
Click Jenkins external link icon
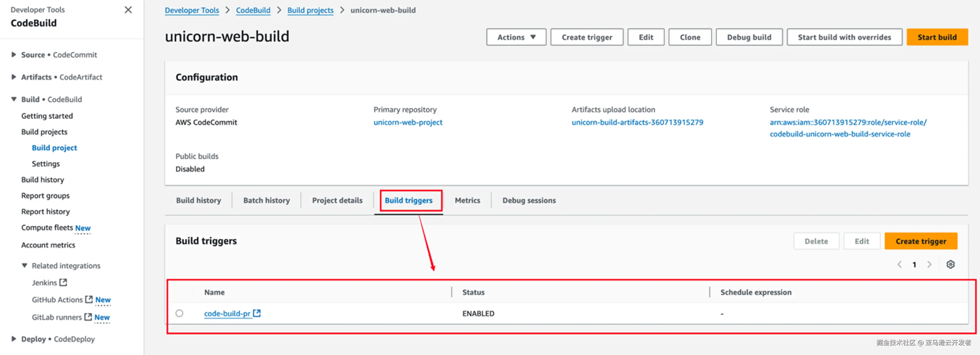(x=64, y=283)
